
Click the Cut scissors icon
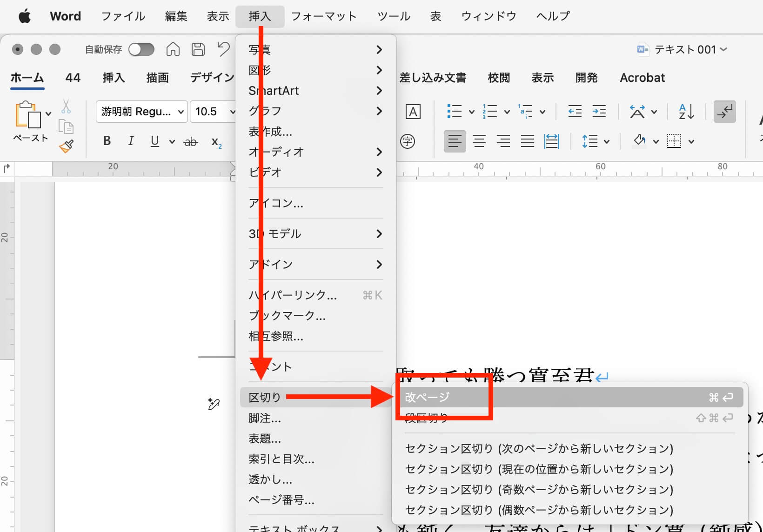coord(66,106)
